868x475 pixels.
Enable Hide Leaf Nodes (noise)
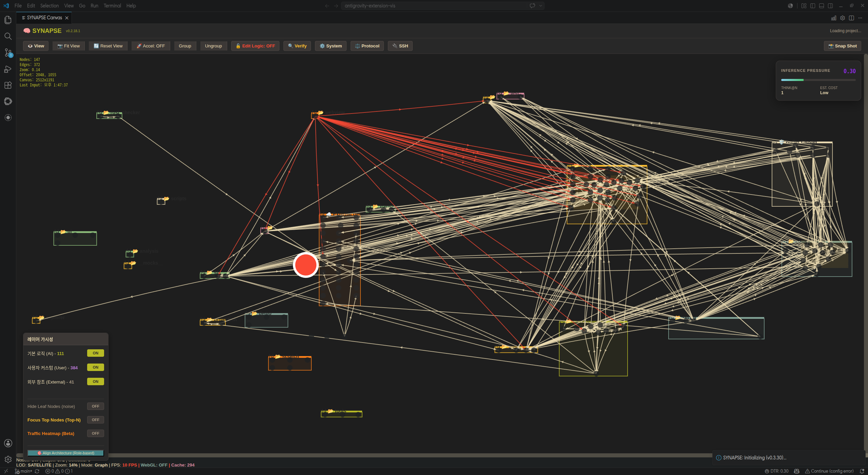click(96, 406)
